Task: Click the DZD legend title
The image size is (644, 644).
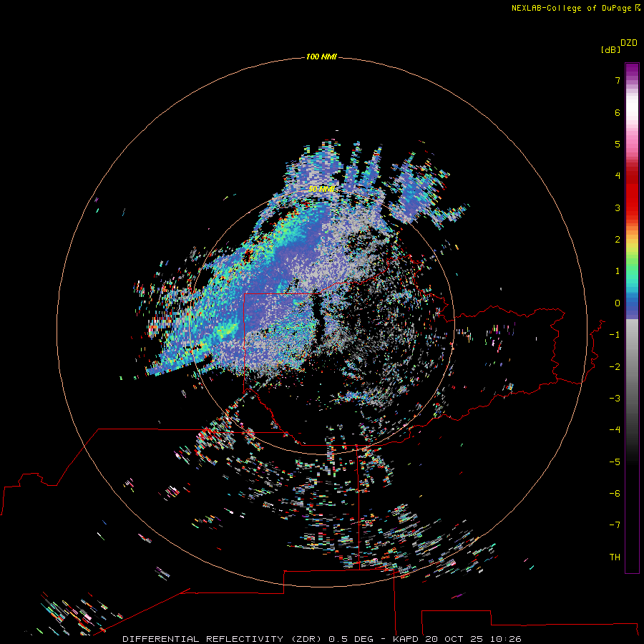Action: pos(629,43)
